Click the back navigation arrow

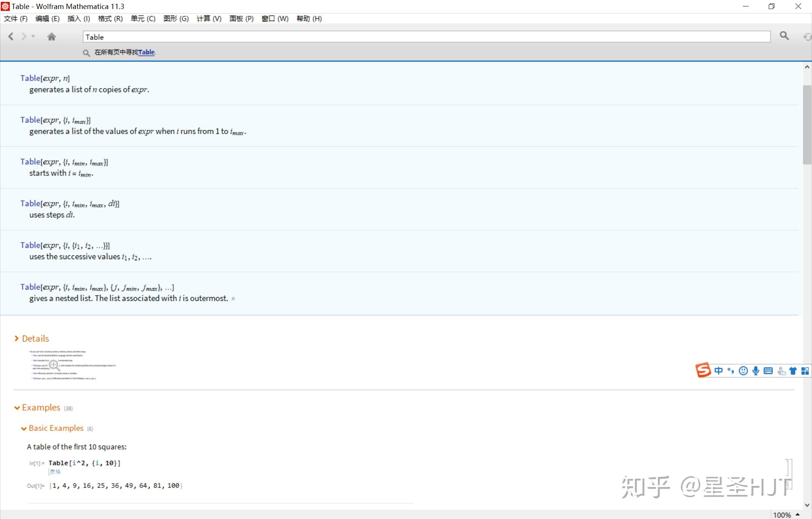11,36
